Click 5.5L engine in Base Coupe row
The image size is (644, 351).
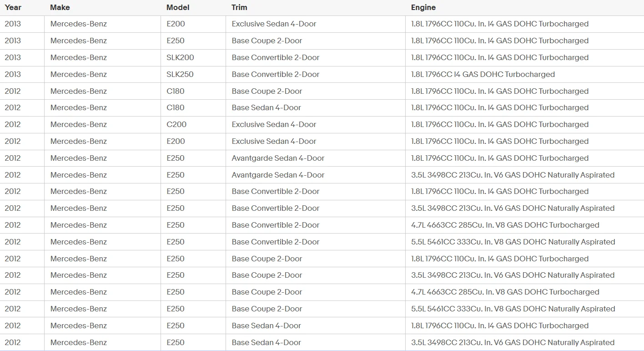pos(513,309)
